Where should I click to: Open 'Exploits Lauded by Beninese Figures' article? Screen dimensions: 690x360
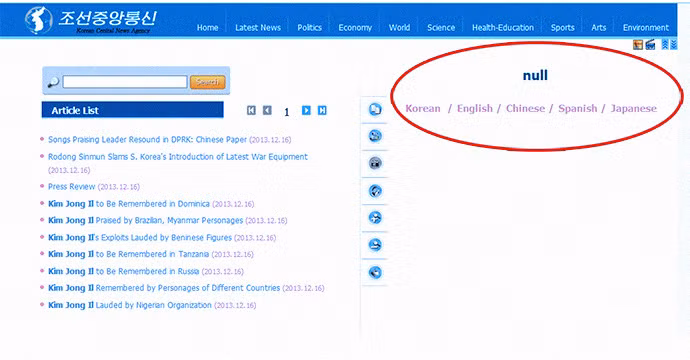coord(140,238)
